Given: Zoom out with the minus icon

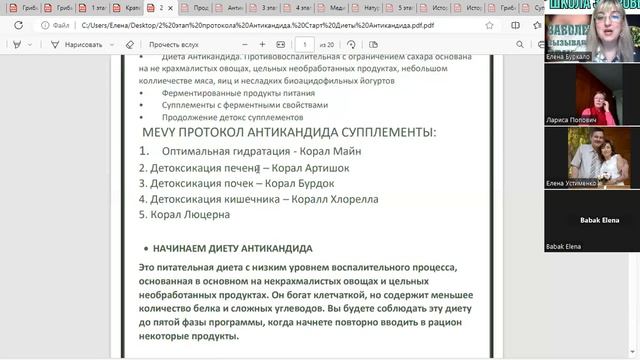Looking at the screenshot, I should tap(245, 44).
